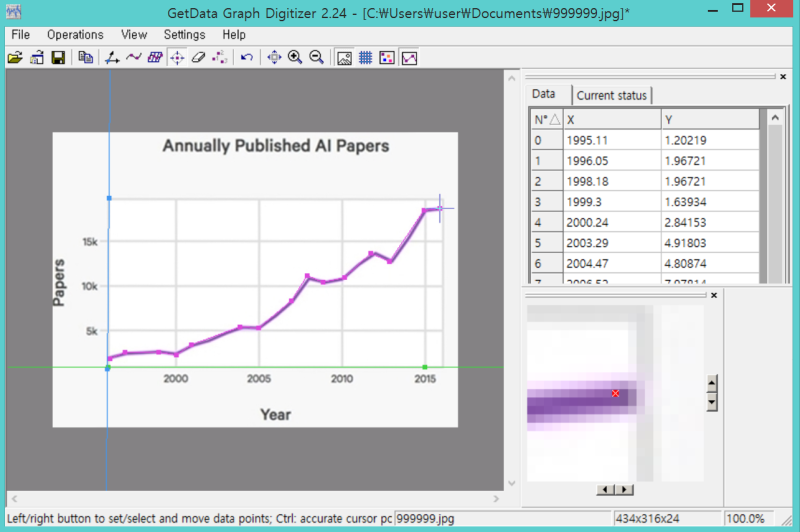
Task: Select the X cell 1998.18
Action: click(612, 182)
